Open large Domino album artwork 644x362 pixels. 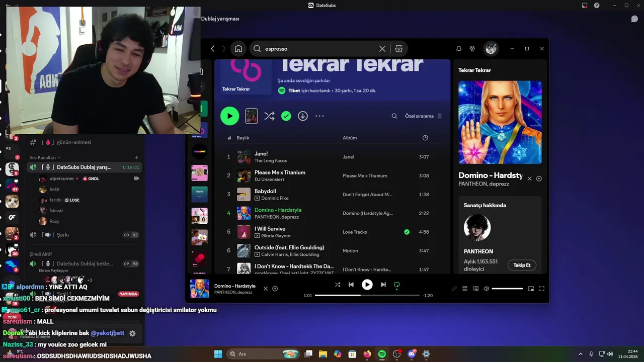[x=500, y=122]
